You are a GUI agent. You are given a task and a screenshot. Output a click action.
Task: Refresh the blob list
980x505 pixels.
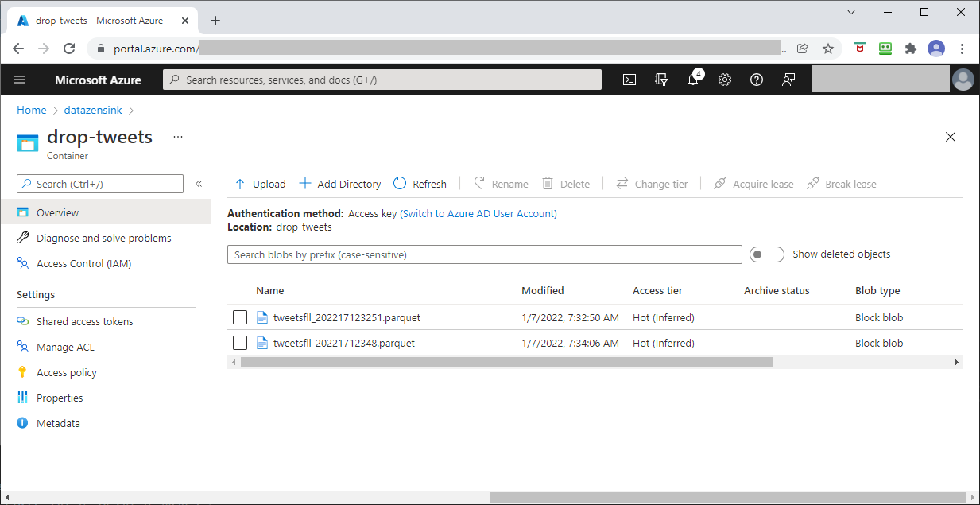(x=420, y=184)
